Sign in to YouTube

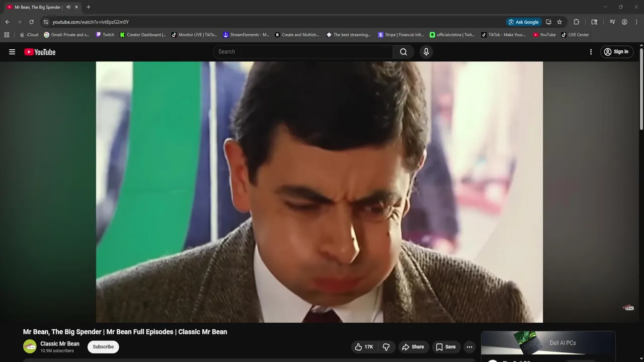pyautogui.click(x=616, y=52)
